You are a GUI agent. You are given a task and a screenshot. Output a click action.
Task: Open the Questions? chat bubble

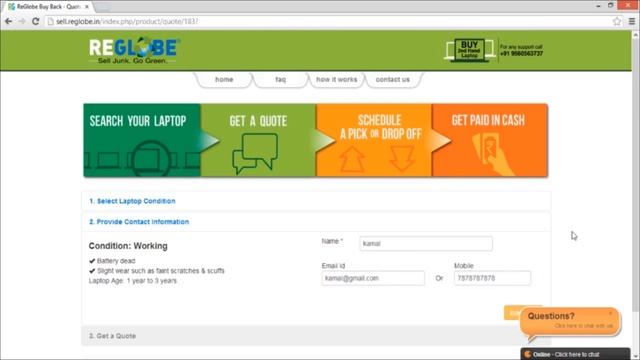click(x=570, y=321)
